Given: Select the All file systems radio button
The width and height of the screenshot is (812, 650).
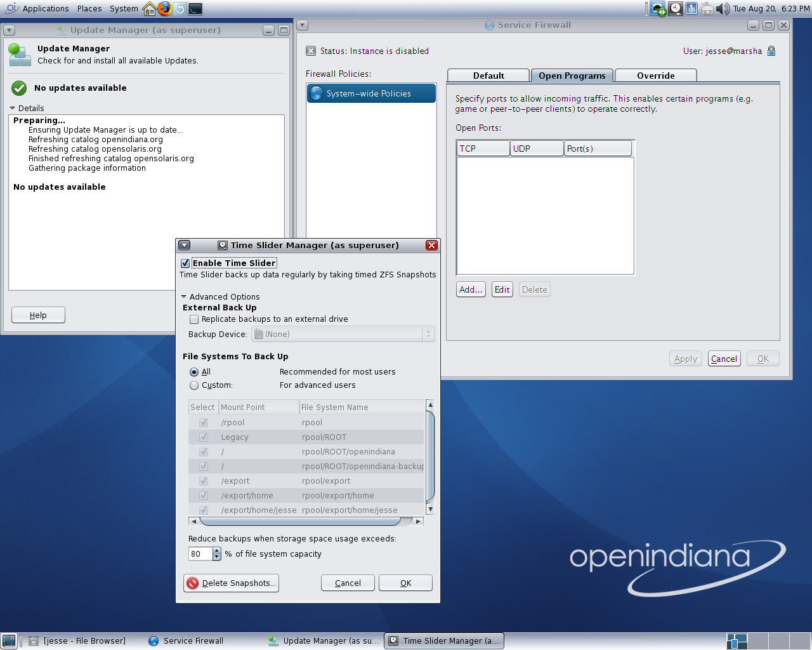Looking at the screenshot, I should pos(194,372).
